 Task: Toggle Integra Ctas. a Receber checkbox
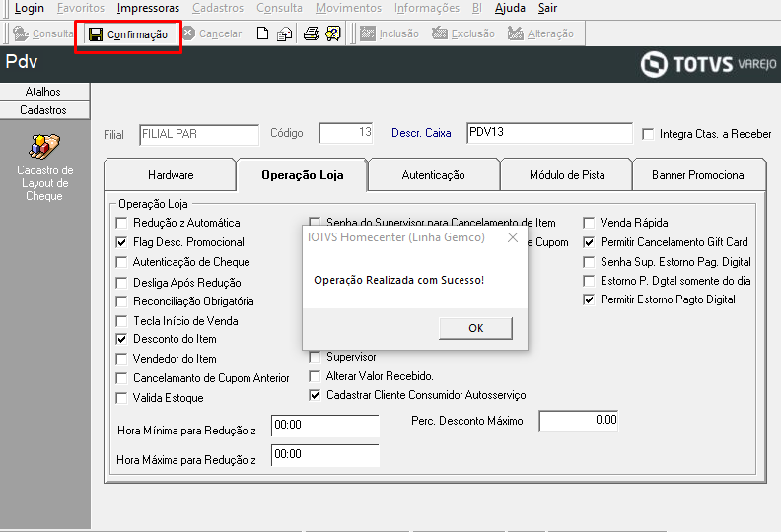[x=648, y=134]
